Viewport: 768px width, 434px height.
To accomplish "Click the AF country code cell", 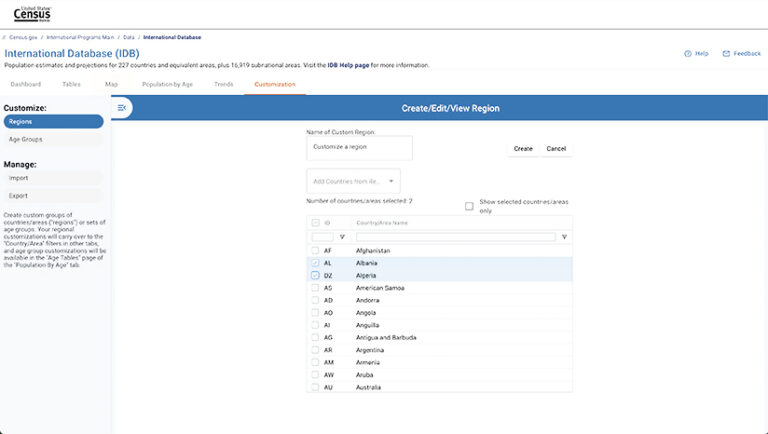I will [328, 250].
